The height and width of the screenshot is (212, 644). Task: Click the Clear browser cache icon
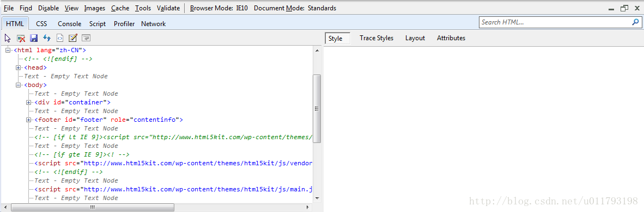(x=21, y=38)
